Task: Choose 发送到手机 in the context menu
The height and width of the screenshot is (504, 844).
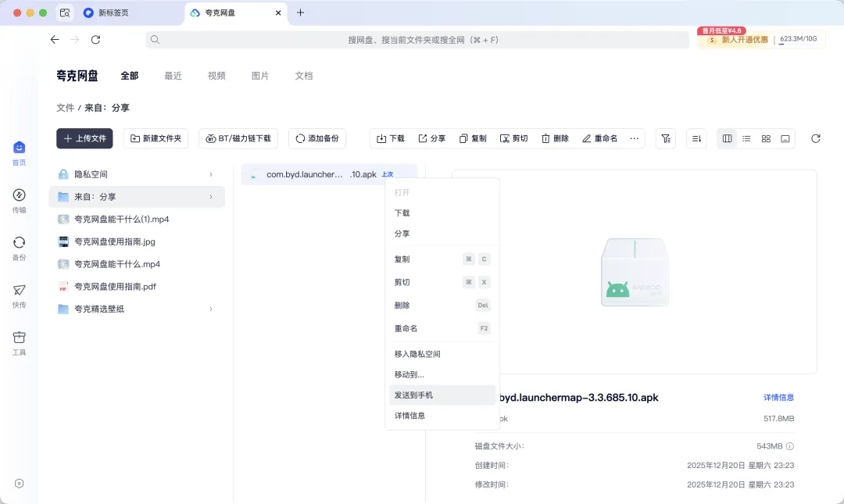Action: (x=442, y=395)
